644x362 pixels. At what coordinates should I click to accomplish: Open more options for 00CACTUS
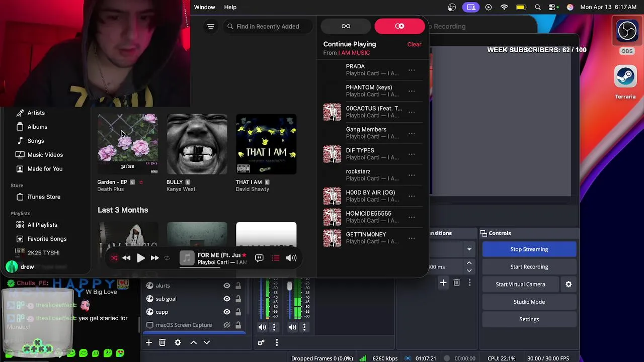[x=412, y=112]
